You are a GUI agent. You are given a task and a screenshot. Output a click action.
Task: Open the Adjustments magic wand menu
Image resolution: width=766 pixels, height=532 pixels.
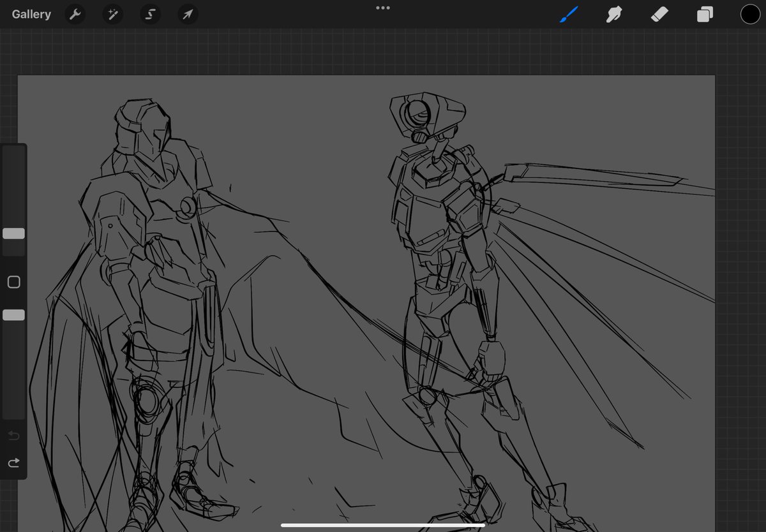(x=113, y=14)
